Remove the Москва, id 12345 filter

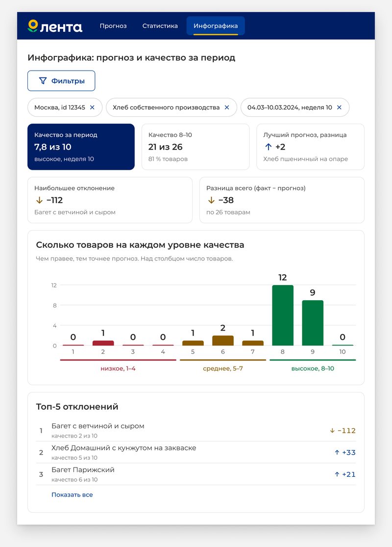point(92,107)
